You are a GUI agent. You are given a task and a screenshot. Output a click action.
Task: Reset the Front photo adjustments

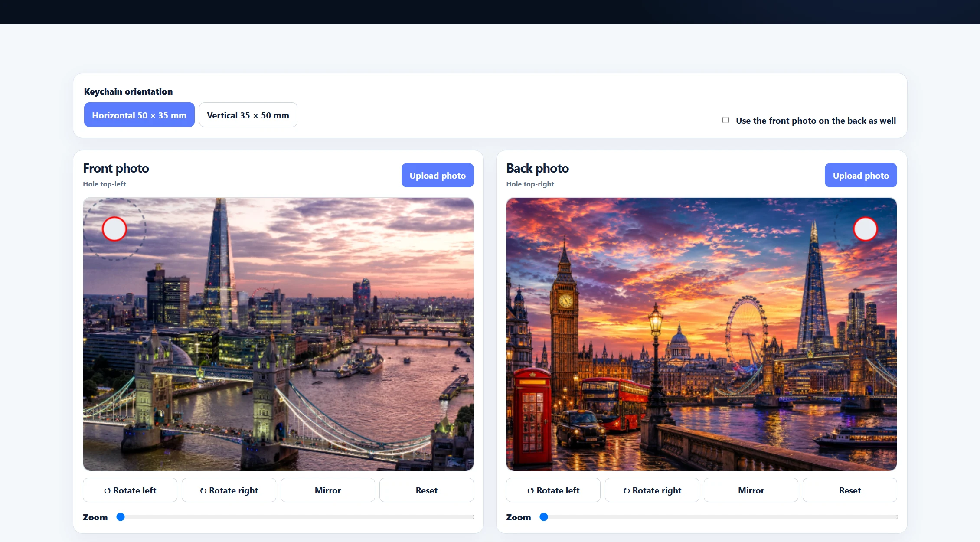pyautogui.click(x=427, y=490)
